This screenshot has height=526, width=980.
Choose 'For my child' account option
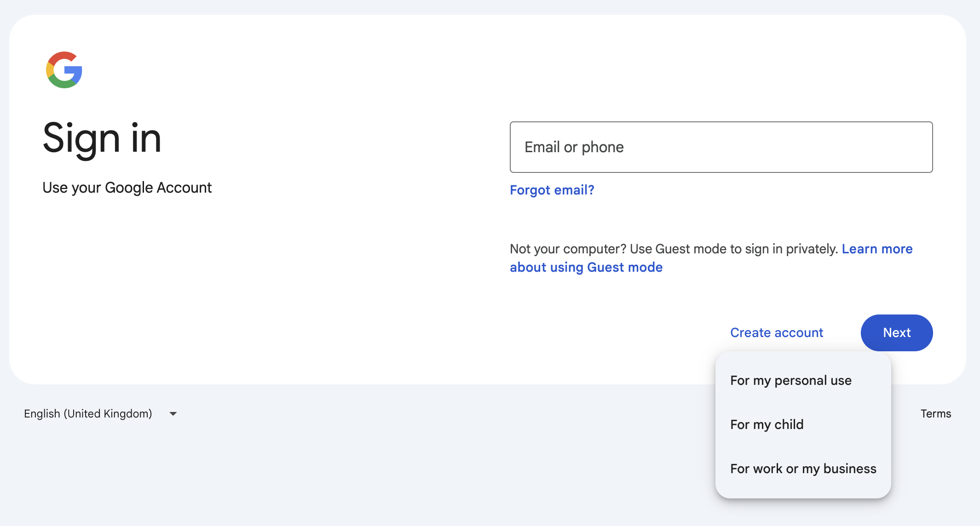767,424
